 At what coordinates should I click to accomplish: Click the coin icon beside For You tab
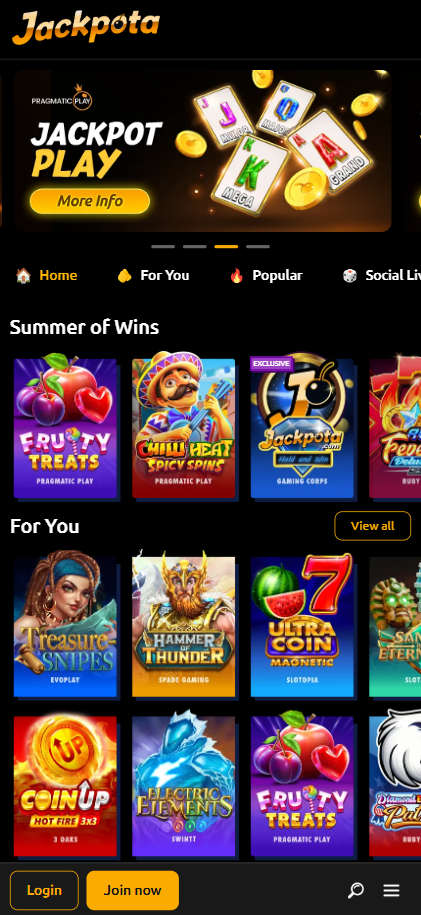[x=124, y=275]
